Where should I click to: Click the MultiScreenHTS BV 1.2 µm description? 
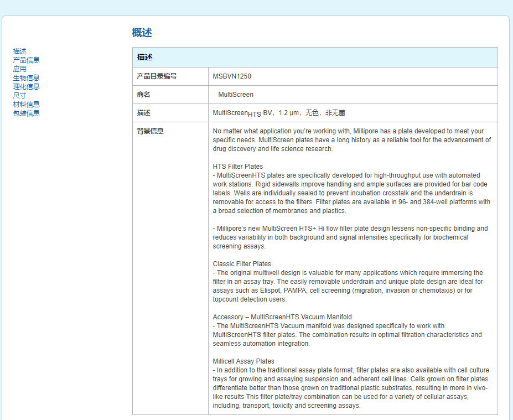coord(279,113)
